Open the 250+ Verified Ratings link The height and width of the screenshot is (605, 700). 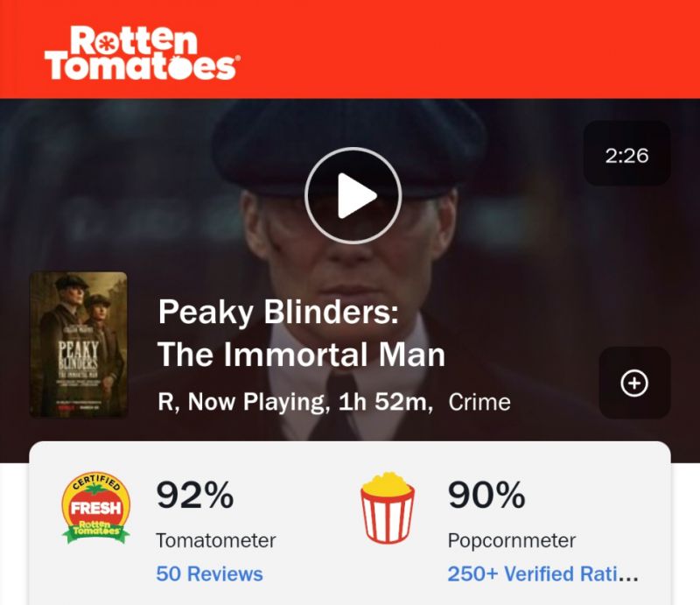(x=542, y=573)
